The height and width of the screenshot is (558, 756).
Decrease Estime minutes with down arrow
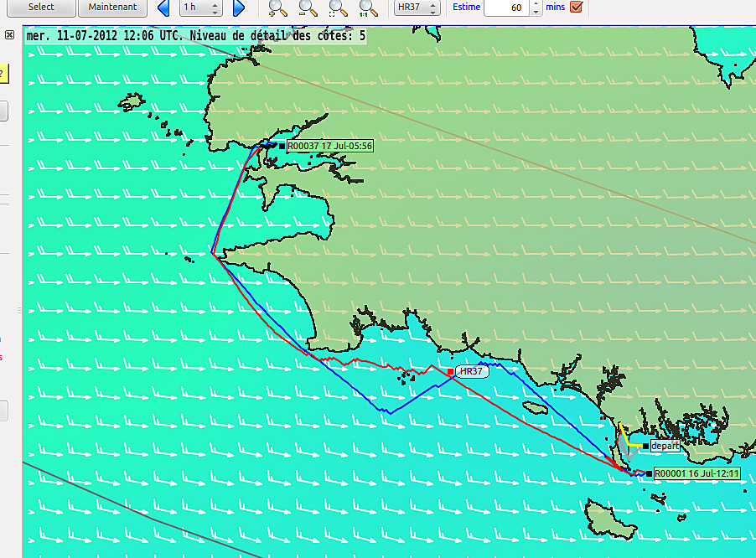pyautogui.click(x=536, y=12)
